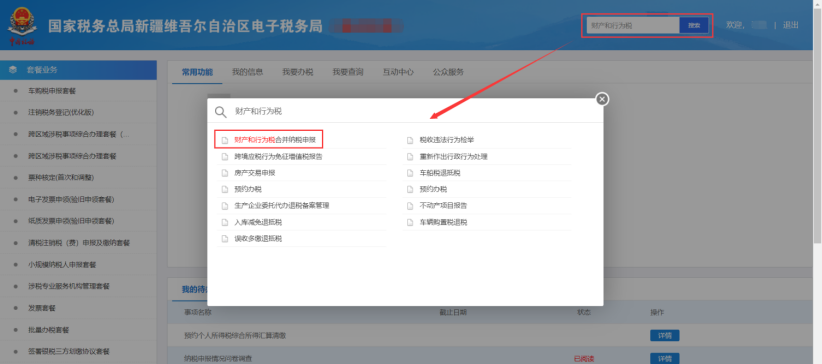Open 清税注销税（费）申报及缴纳套餐 in the sidebar
Image resolution: width=822 pixels, height=364 pixels.
pos(78,243)
